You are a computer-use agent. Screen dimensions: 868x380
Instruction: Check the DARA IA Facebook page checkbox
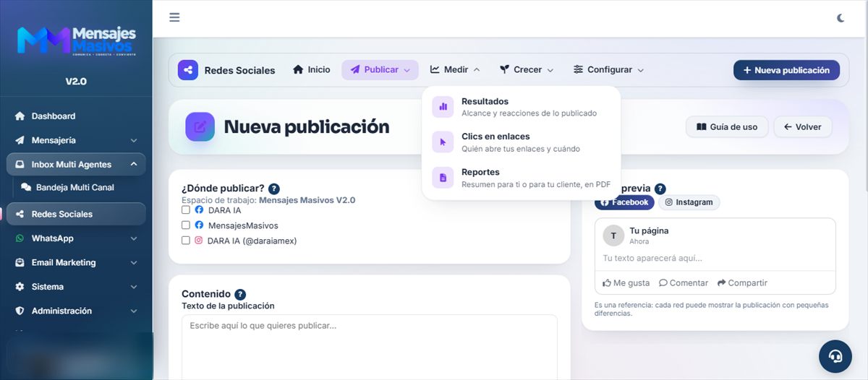coord(186,210)
